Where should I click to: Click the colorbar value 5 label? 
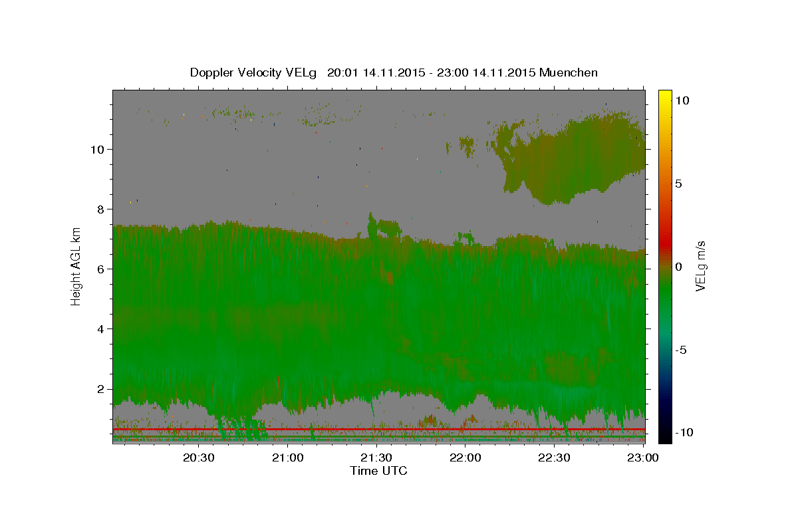coord(679,184)
